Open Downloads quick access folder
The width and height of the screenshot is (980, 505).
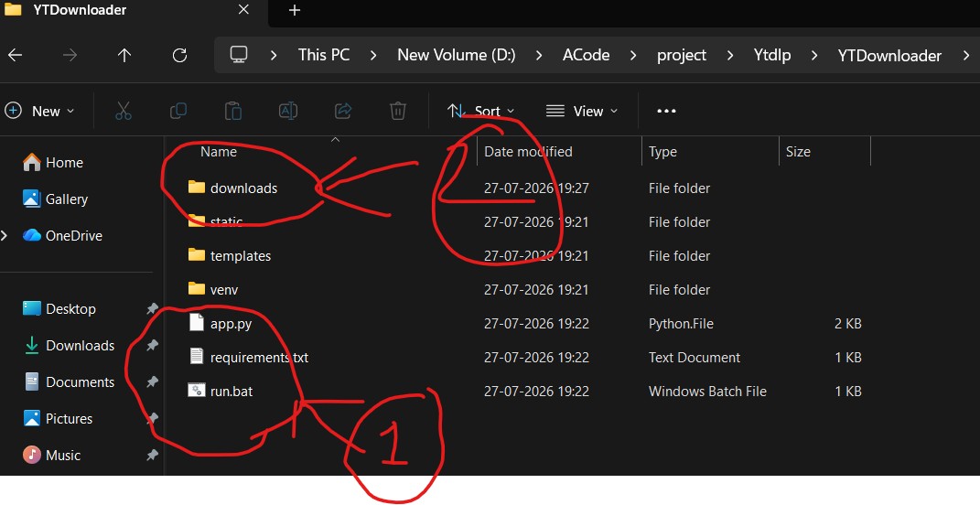[x=69, y=346]
